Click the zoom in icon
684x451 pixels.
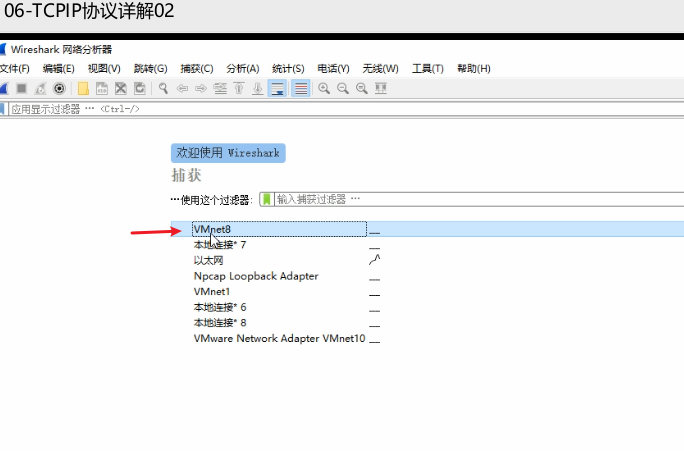pos(324,88)
